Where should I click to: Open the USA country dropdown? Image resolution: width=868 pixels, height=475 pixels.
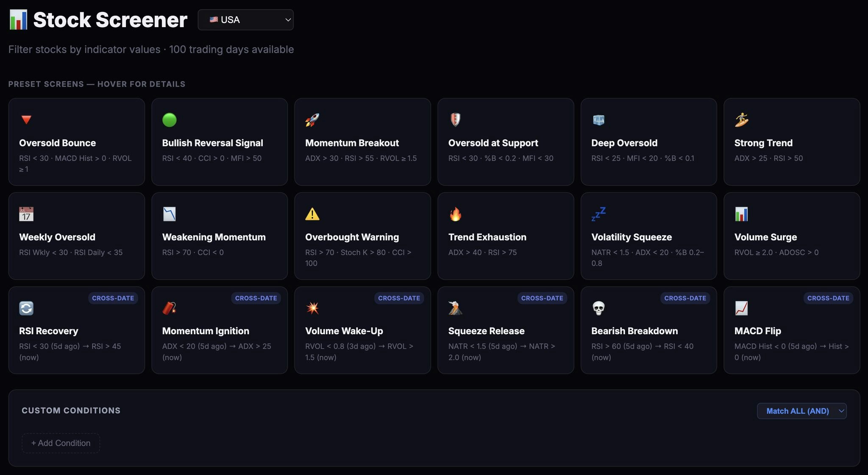point(245,20)
